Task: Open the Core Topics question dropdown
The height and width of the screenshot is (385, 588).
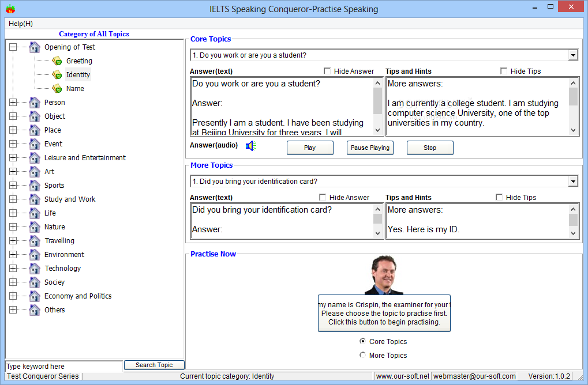Action: [573, 55]
